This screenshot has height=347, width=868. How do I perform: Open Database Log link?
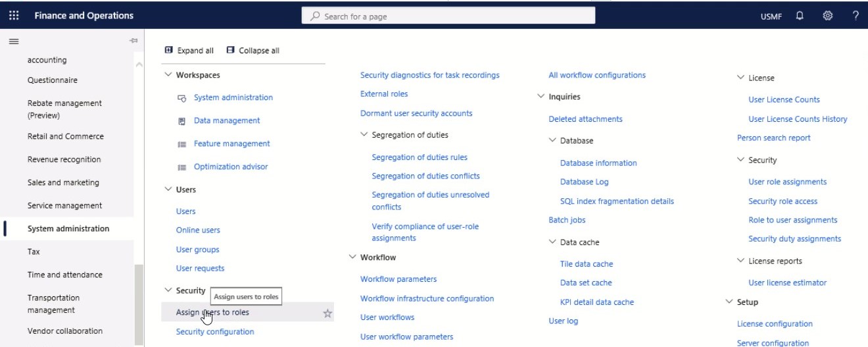[x=585, y=182]
